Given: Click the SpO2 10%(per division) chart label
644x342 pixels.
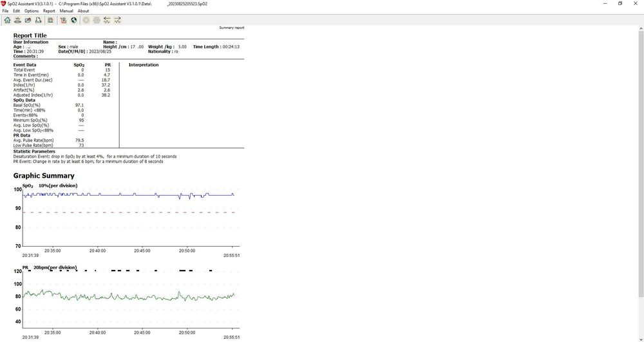Looking at the screenshot, I should [x=50, y=185].
